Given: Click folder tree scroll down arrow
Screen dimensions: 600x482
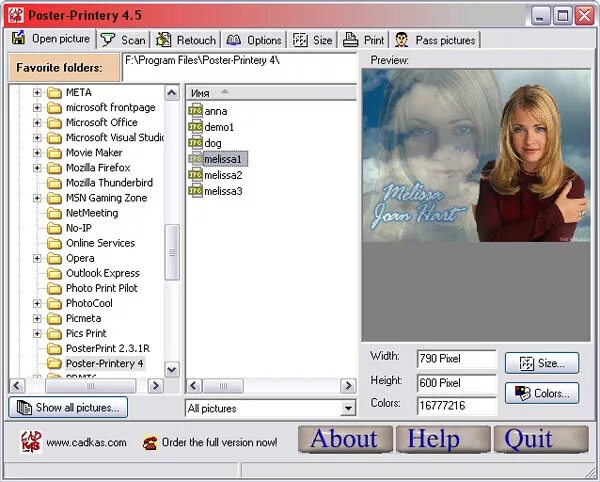Looking at the screenshot, I should click(172, 370).
